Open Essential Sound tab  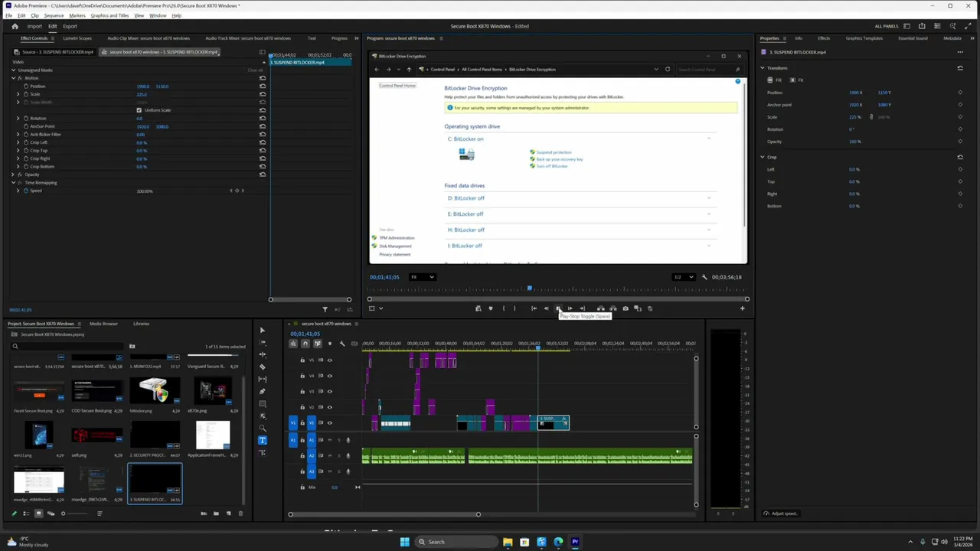tap(913, 38)
